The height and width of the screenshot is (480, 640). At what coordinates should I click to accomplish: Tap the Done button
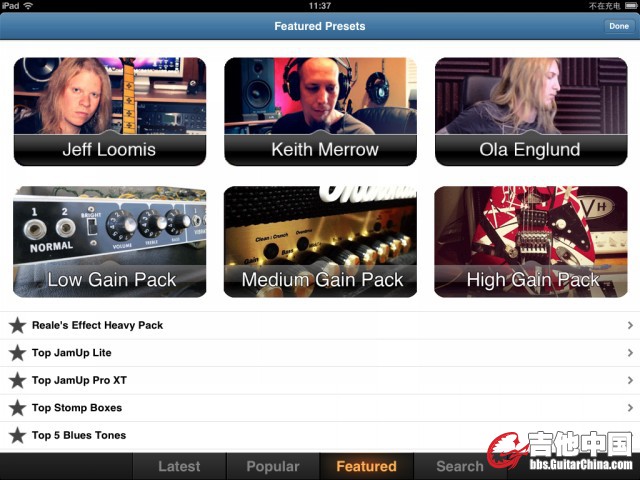(619, 26)
